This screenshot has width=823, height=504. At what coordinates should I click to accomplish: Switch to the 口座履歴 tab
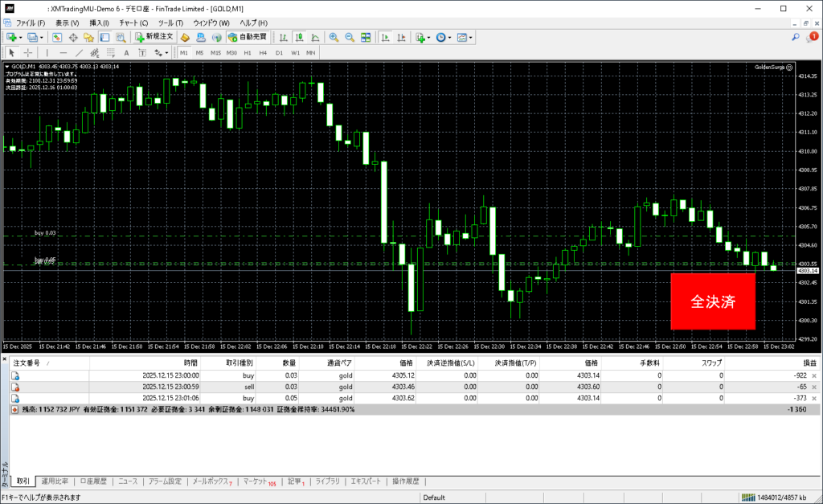[93, 481]
